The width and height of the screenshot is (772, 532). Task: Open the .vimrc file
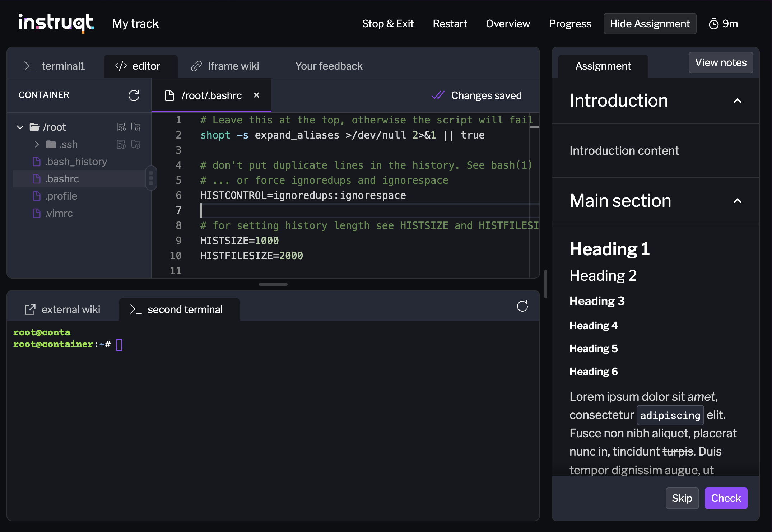(59, 213)
